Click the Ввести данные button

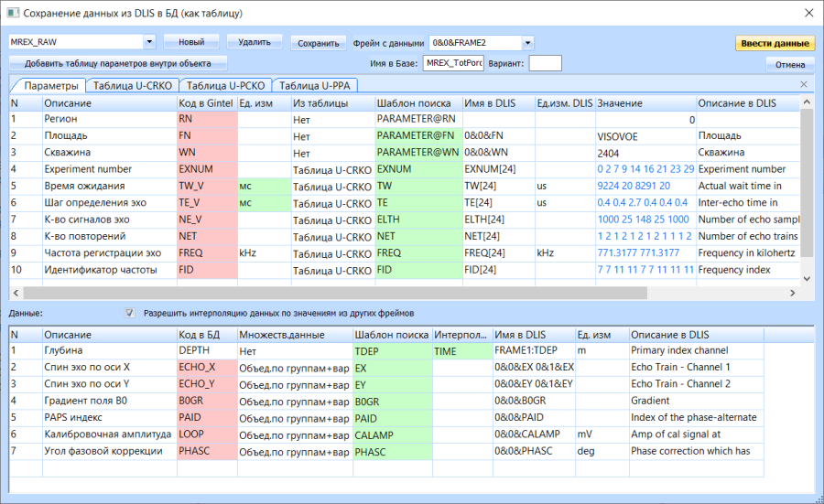coord(775,43)
